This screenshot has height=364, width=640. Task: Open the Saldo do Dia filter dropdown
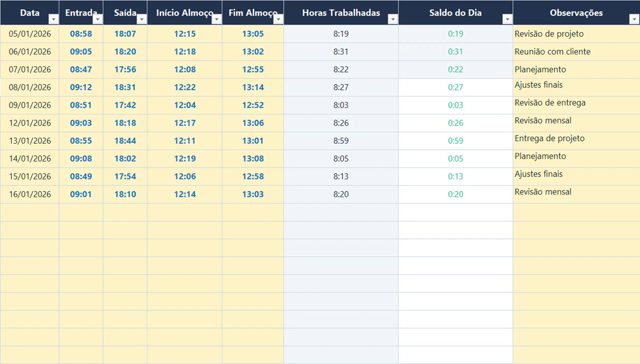pyautogui.click(x=508, y=20)
